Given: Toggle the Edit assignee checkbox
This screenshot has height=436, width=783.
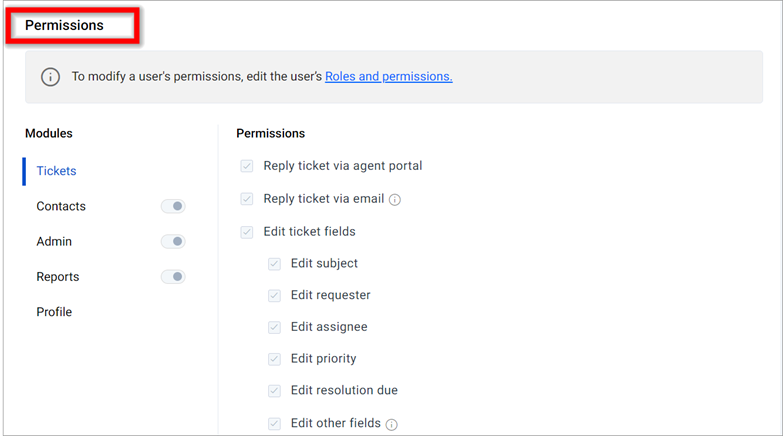Looking at the screenshot, I should [x=274, y=327].
